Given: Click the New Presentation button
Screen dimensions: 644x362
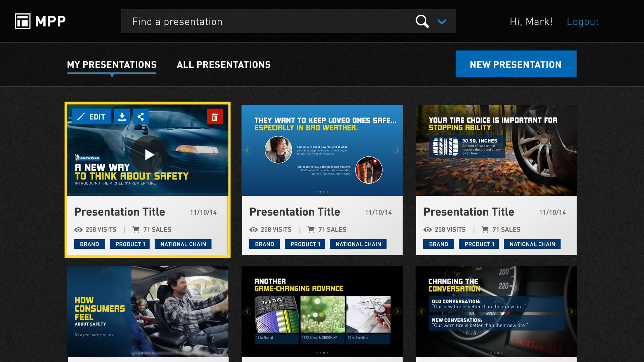Looking at the screenshot, I should tap(516, 64).
